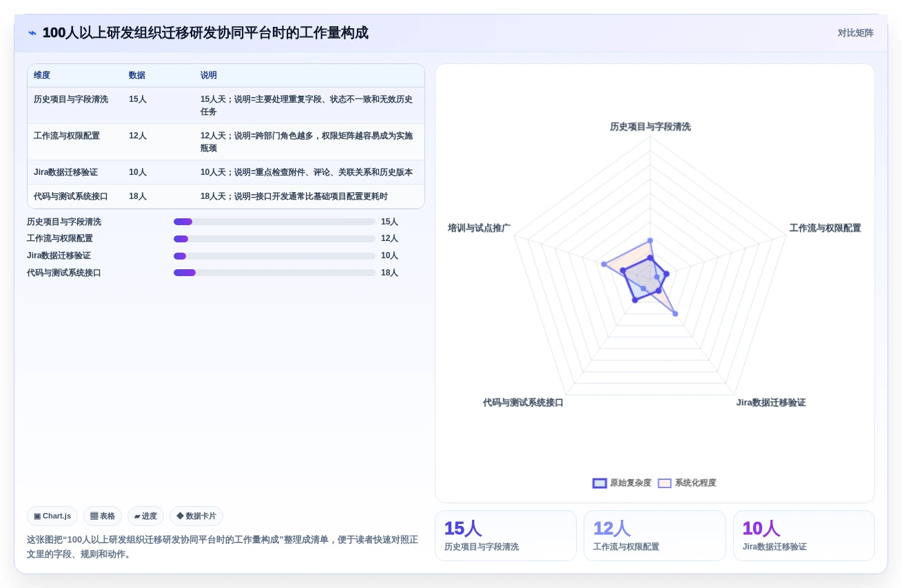
Task: Click the 15人 value beside progress bar
Action: pyautogui.click(x=389, y=222)
